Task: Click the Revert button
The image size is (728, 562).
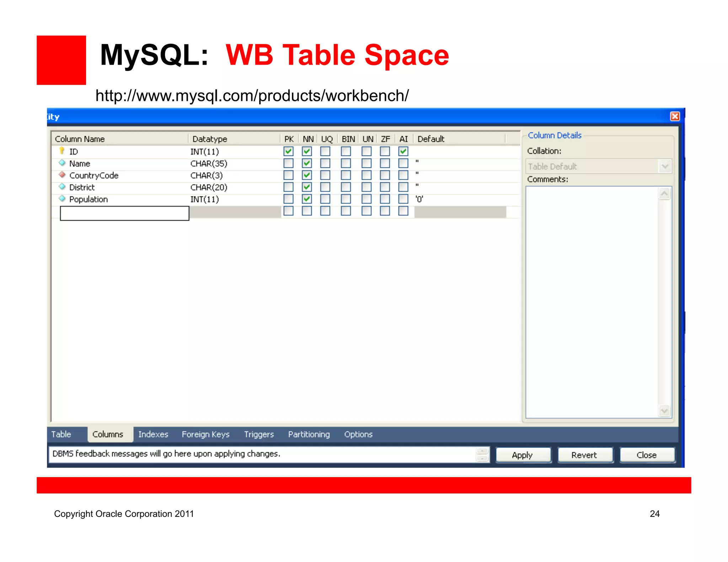Action: point(585,455)
